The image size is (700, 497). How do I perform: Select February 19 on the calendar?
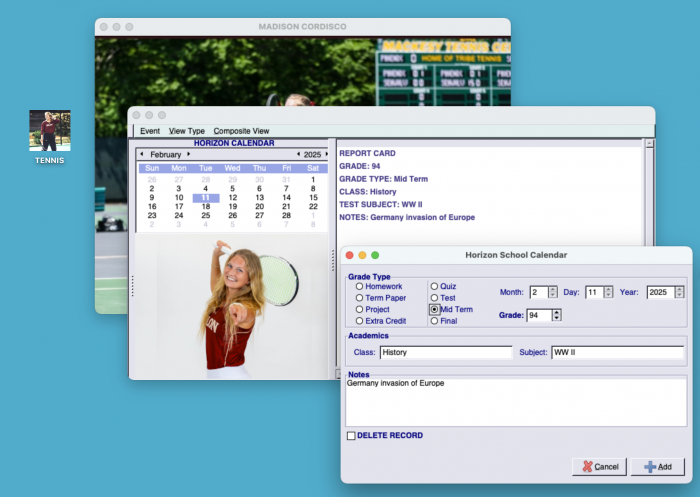click(x=232, y=206)
